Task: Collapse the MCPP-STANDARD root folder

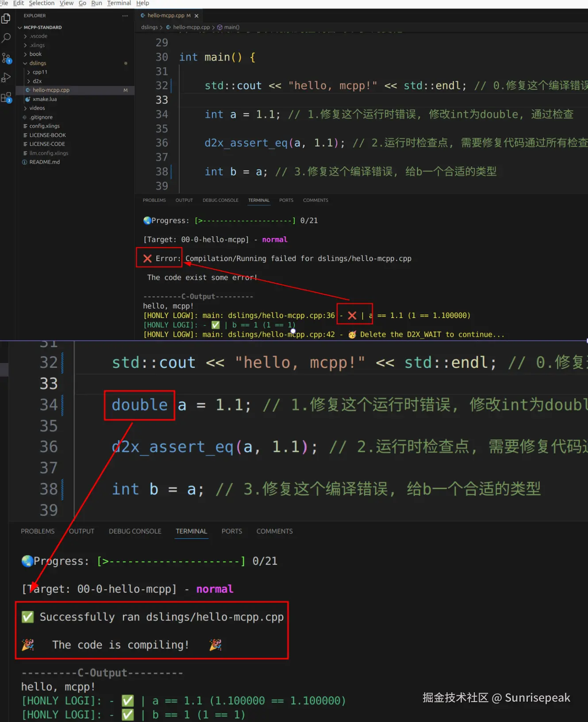Action: pyautogui.click(x=20, y=27)
